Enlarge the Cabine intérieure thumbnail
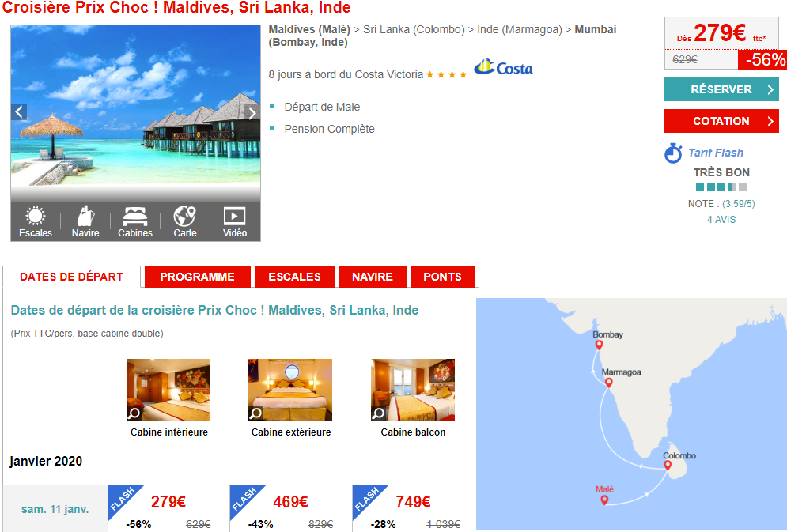The image size is (787, 532). point(168,390)
